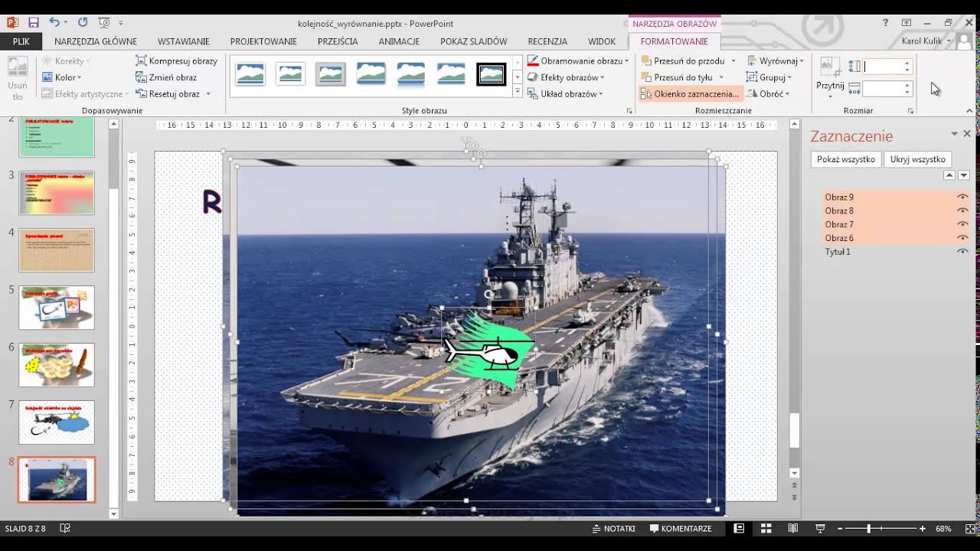Image resolution: width=980 pixels, height=551 pixels.
Task: Switch to reading view
Action: click(793, 529)
